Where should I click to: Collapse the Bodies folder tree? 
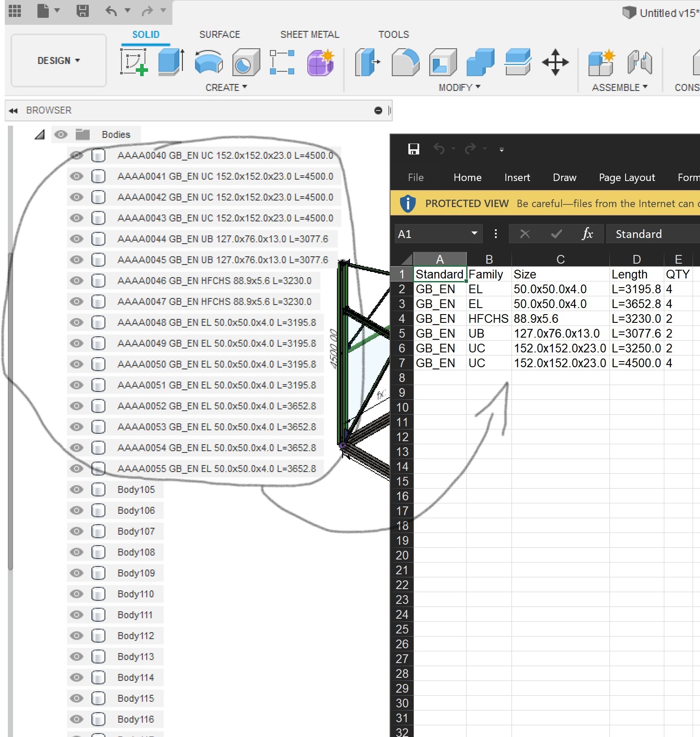40,134
